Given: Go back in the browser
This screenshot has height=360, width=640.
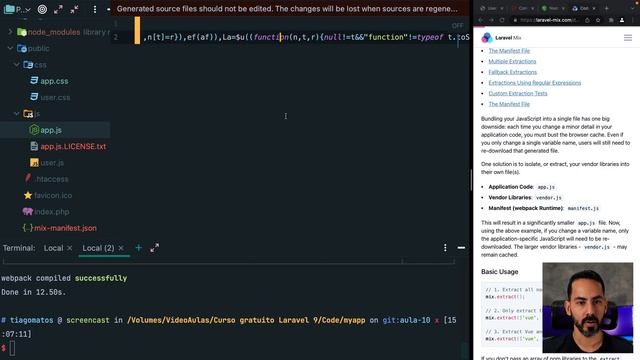Looking at the screenshot, I should click(481, 20).
